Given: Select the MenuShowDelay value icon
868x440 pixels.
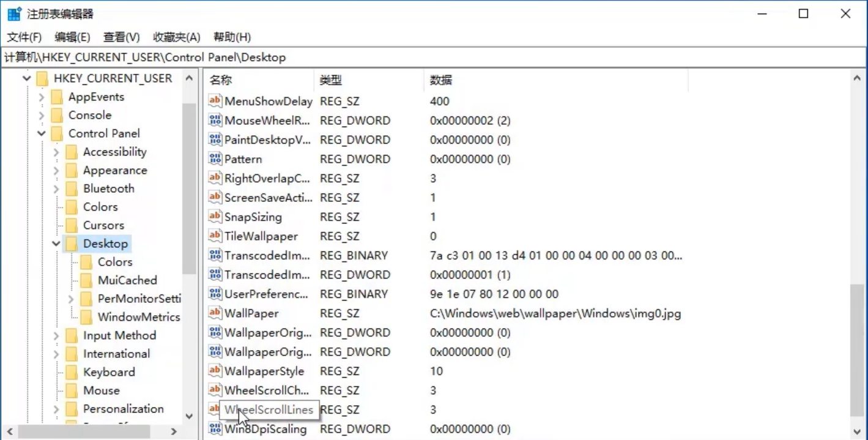Looking at the screenshot, I should tap(215, 101).
